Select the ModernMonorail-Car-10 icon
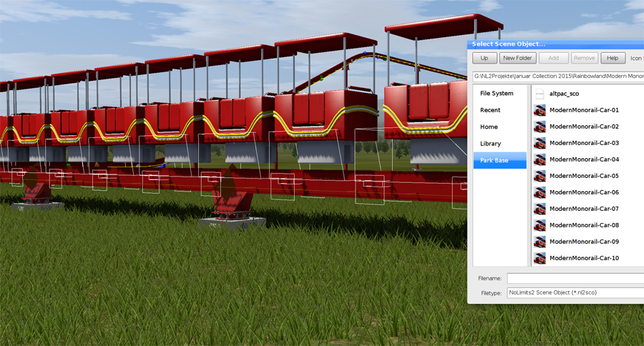 click(540, 258)
